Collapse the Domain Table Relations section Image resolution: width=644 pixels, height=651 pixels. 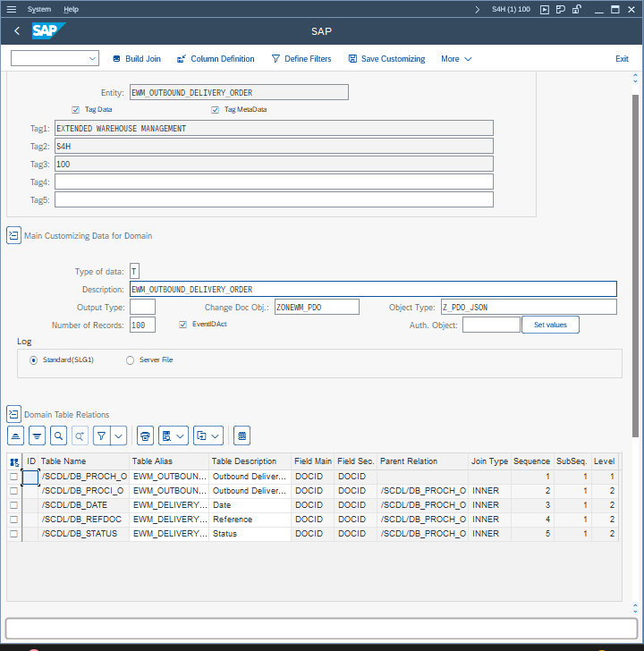point(13,414)
